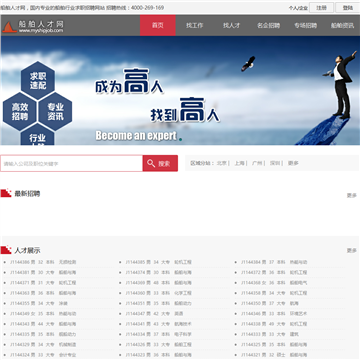Viewport: 360px width, 360px height.
Task: Open resume J1144360
Action: pyautogui.click(x=159, y=293)
